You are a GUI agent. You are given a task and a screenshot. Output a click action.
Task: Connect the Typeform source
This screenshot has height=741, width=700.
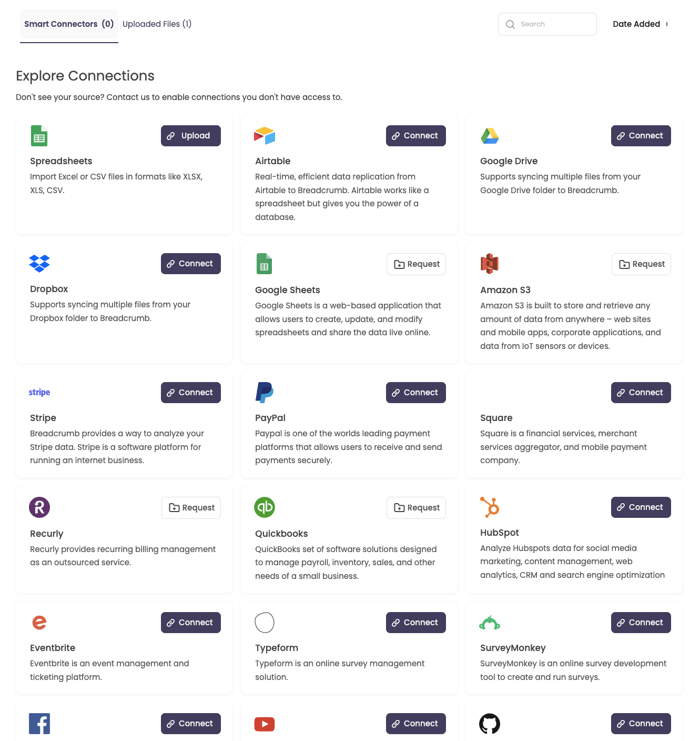pyautogui.click(x=415, y=622)
